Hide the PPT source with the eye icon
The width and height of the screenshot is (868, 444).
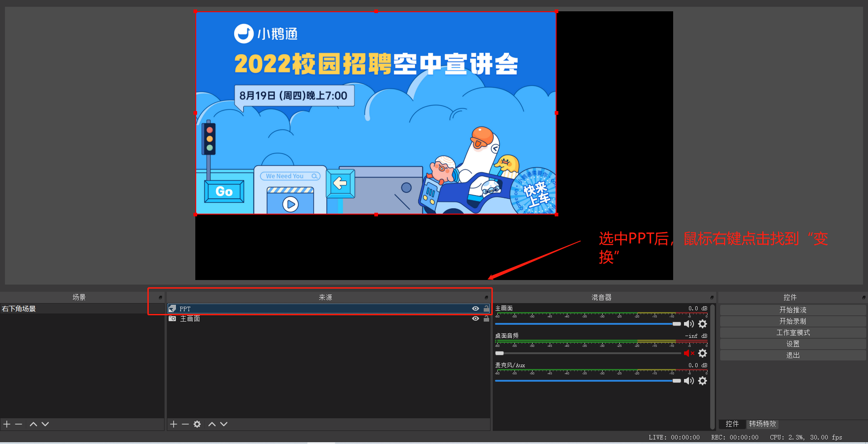tap(476, 308)
